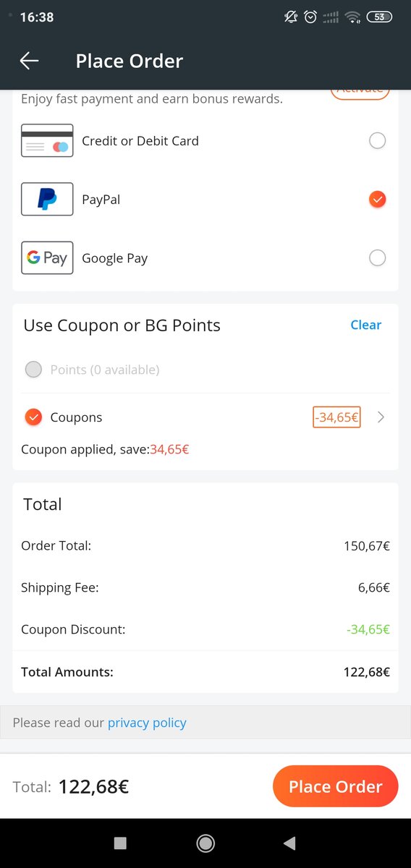This screenshot has width=411, height=868.
Task: Tap the Place Order button
Action: tap(335, 786)
